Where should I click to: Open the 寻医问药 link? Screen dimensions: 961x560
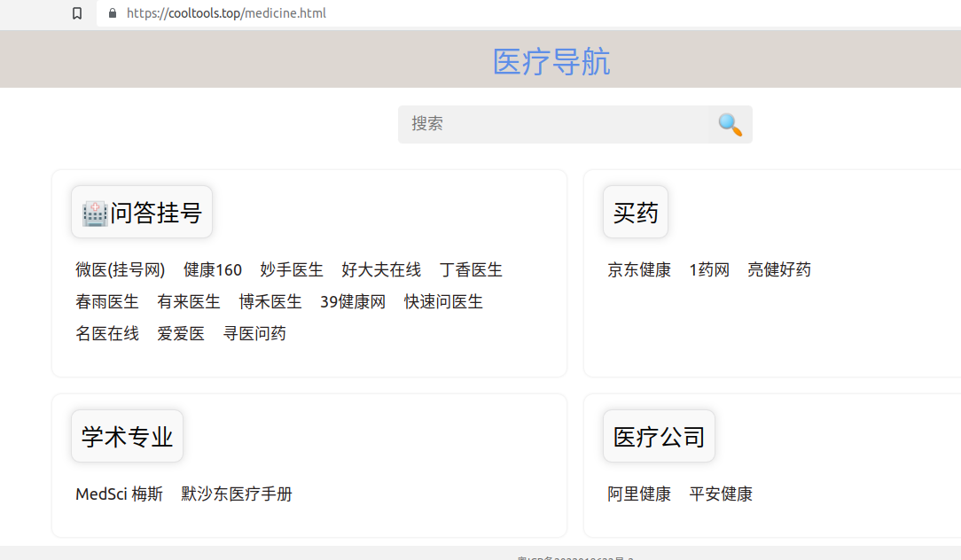point(254,333)
